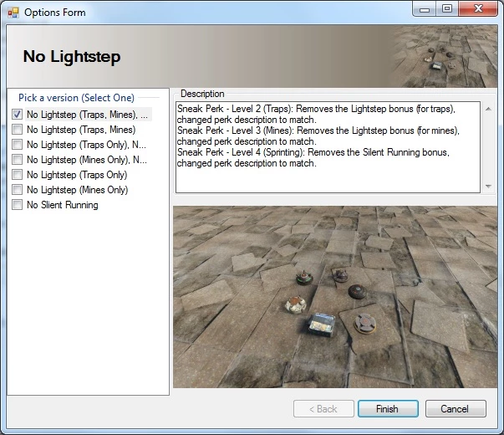This screenshot has width=504, height=435.
Task: Click the Pick a version group label
Action: 76,98
